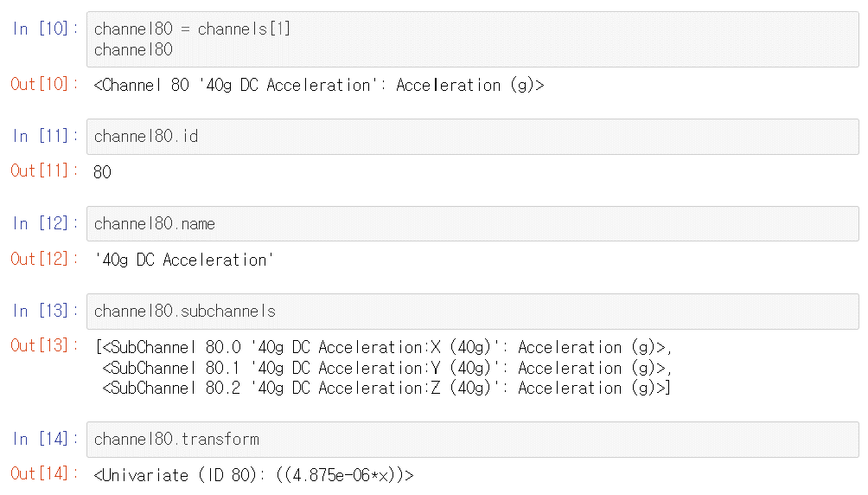
Task: Click the '40g DC Acceleration' string output
Action: coord(184,260)
